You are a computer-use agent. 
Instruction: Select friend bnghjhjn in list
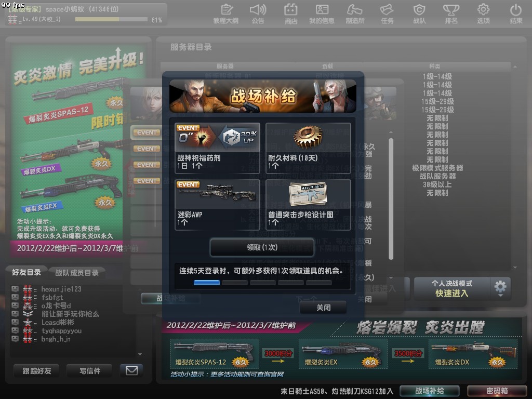(56, 339)
